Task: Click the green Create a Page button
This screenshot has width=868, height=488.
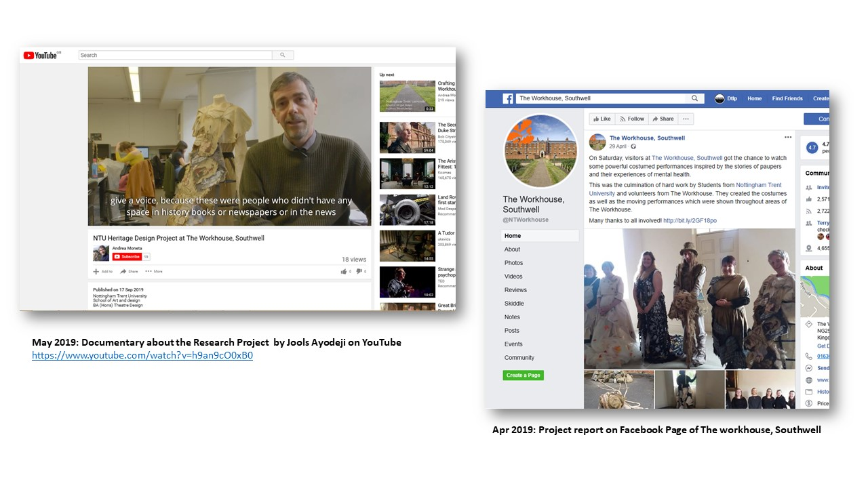Action: click(523, 375)
